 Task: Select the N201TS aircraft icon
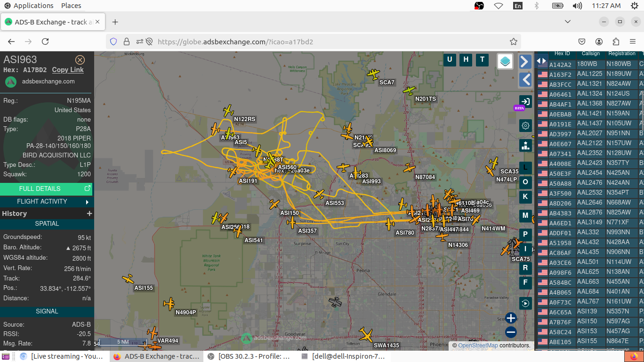point(409,90)
